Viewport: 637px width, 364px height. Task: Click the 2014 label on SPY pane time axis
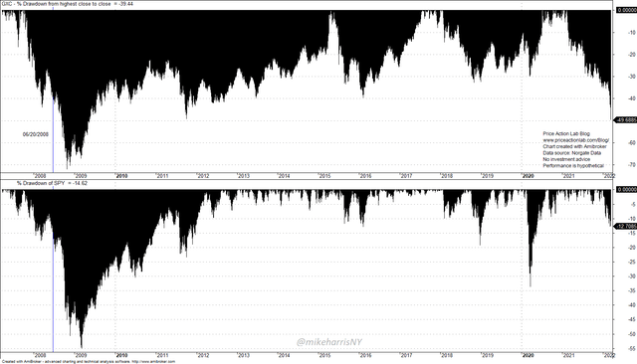pyautogui.click(x=284, y=355)
